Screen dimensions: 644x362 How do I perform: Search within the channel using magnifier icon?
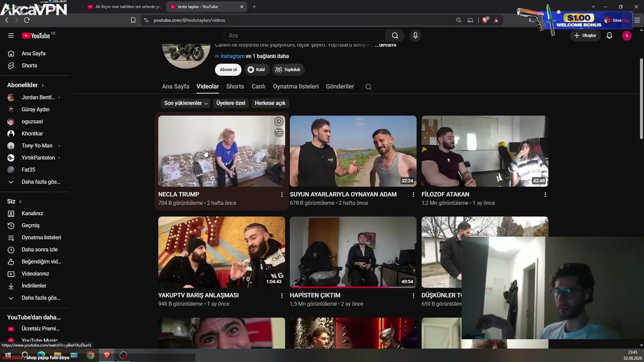tap(368, 86)
